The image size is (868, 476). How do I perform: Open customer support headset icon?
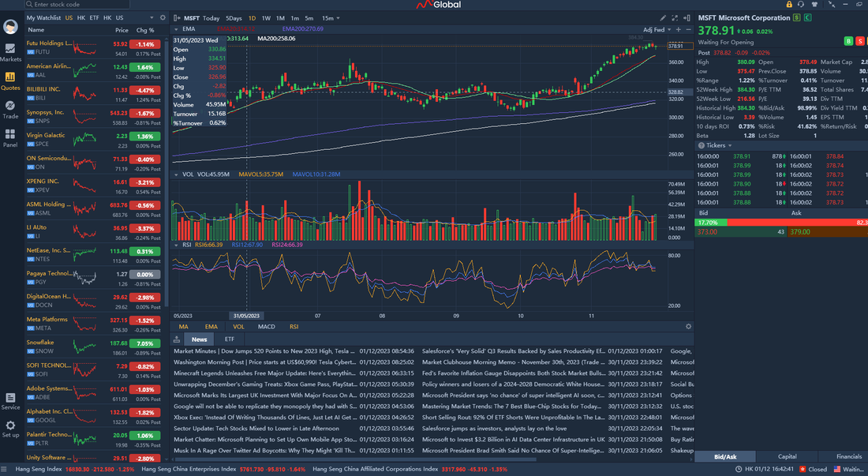[801, 5]
